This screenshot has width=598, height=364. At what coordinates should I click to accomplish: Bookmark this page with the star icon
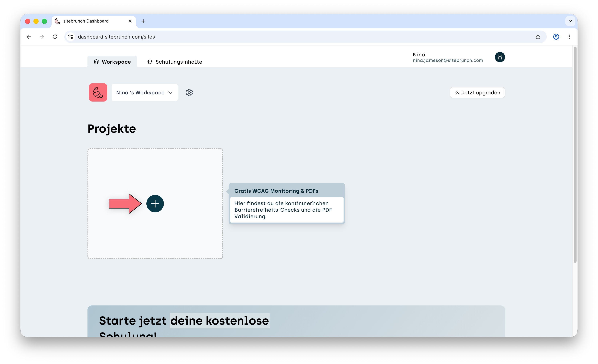[538, 37]
